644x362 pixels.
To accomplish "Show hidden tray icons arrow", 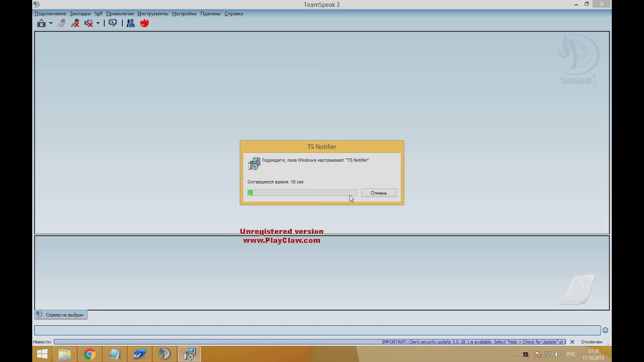I will pyautogui.click(x=516, y=354).
